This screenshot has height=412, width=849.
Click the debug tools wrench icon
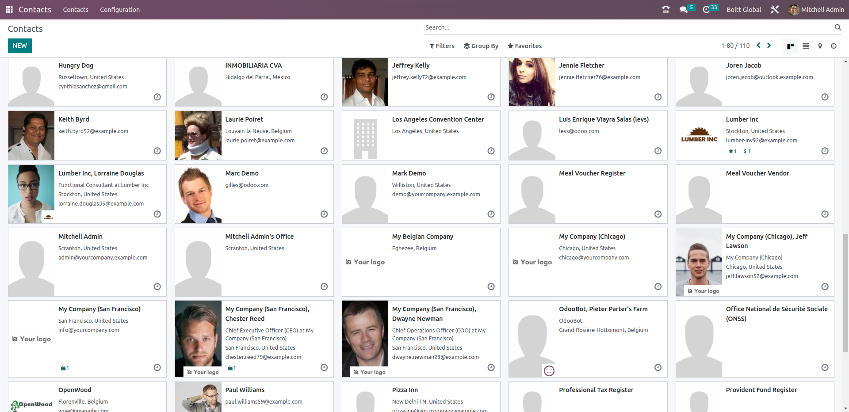[x=777, y=9]
